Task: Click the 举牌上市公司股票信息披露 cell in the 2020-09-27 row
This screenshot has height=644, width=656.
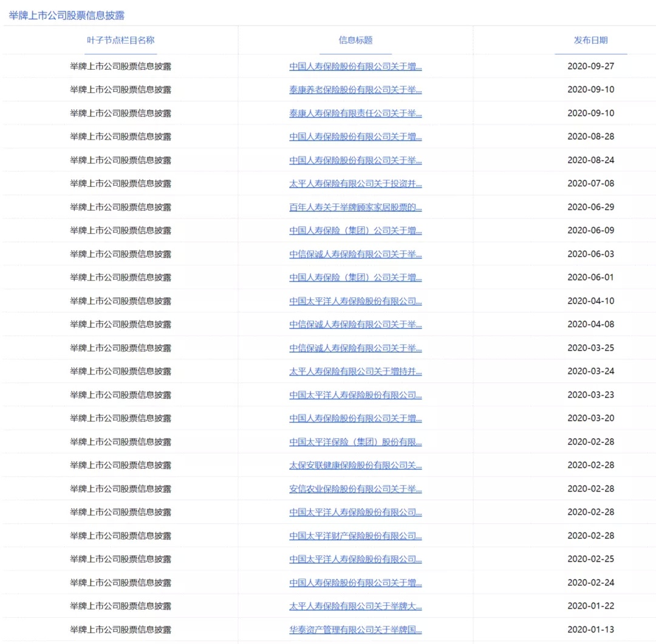Action: [120, 66]
